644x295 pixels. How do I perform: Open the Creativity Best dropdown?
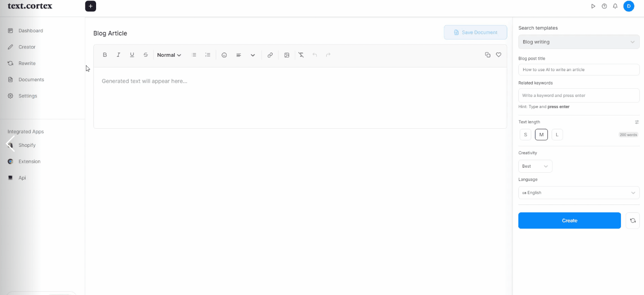tap(535, 166)
